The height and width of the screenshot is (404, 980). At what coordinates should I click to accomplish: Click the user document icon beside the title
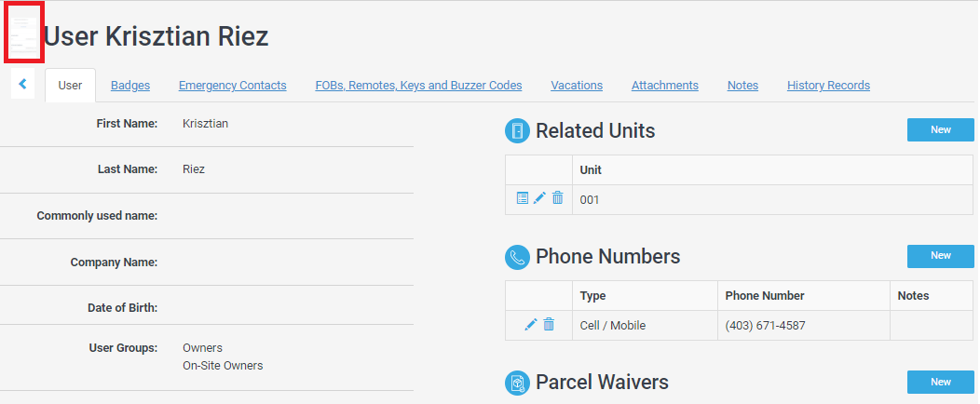point(24,36)
